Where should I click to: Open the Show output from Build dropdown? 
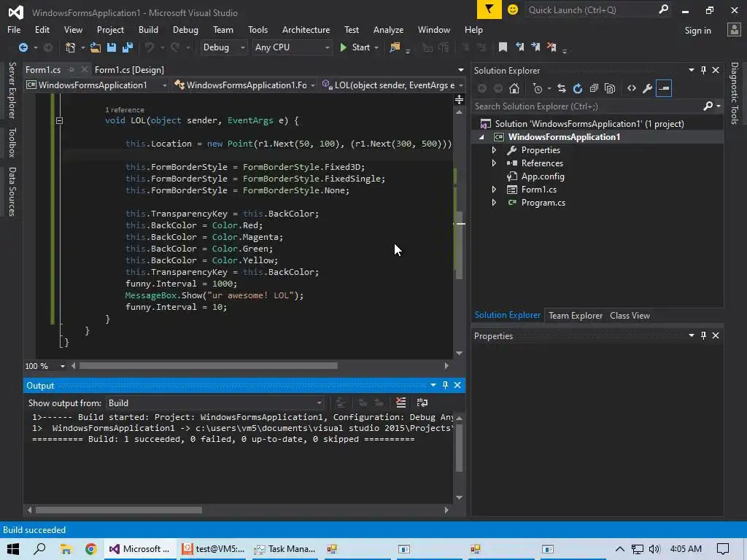pyautogui.click(x=215, y=402)
